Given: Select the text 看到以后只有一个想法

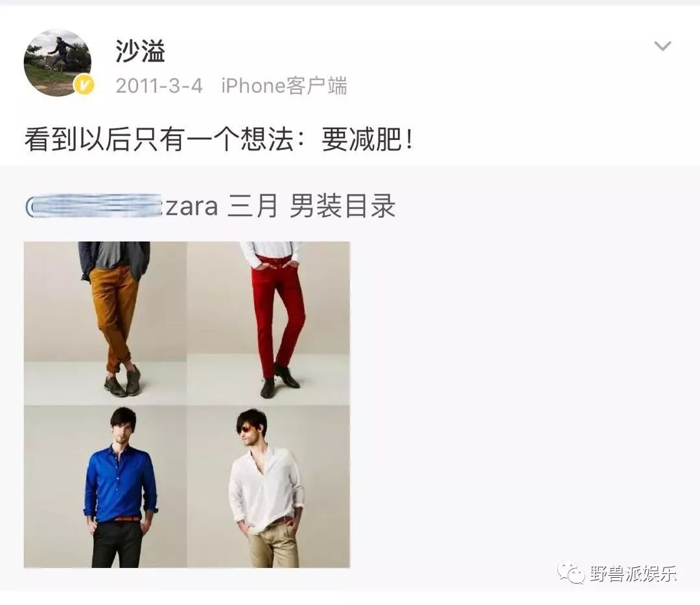Looking at the screenshot, I should point(159,139).
